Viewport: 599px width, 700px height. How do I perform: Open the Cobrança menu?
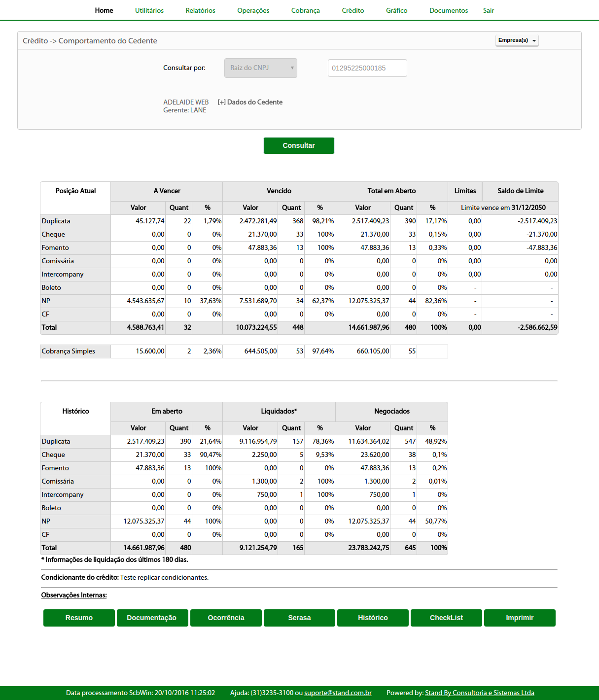tap(305, 10)
